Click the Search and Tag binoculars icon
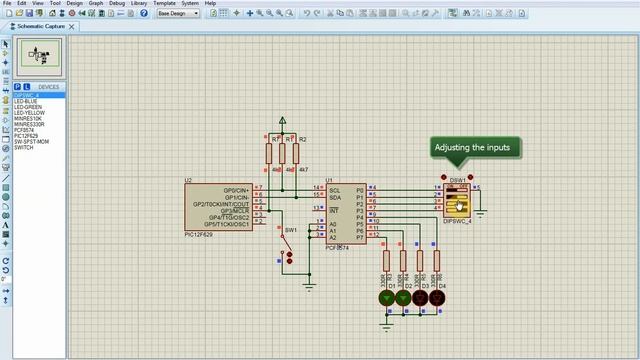640x360 pixels. pyautogui.click(x=466, y=13)
